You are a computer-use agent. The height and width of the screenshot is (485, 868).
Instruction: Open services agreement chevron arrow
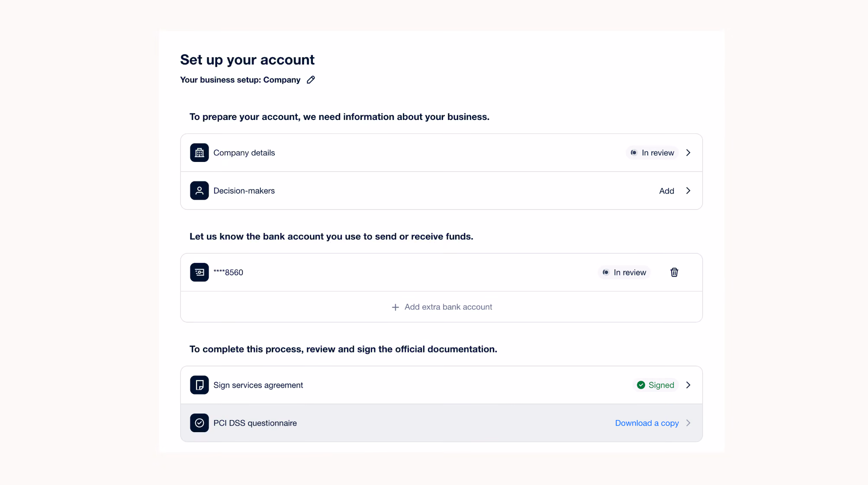tap(688, 385)
